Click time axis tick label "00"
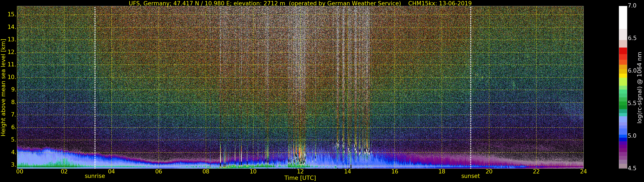644x182 pixels. tap(20, 172)
